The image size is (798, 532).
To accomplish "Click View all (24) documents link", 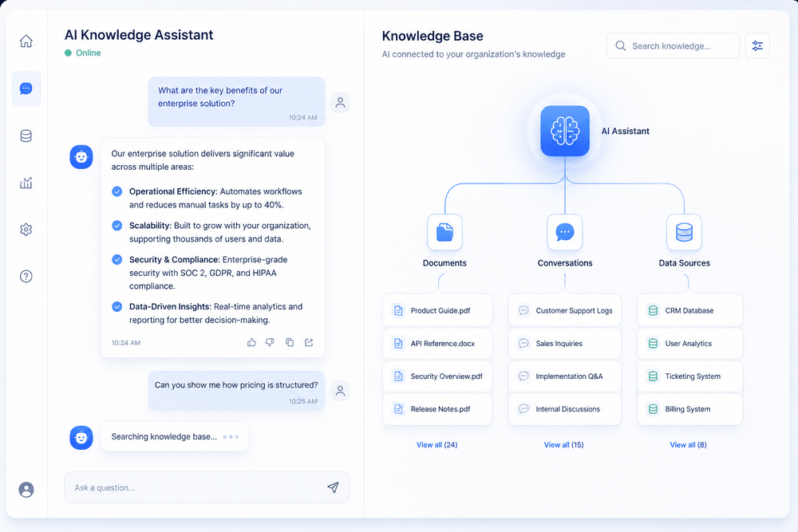I will coord(437,444).
